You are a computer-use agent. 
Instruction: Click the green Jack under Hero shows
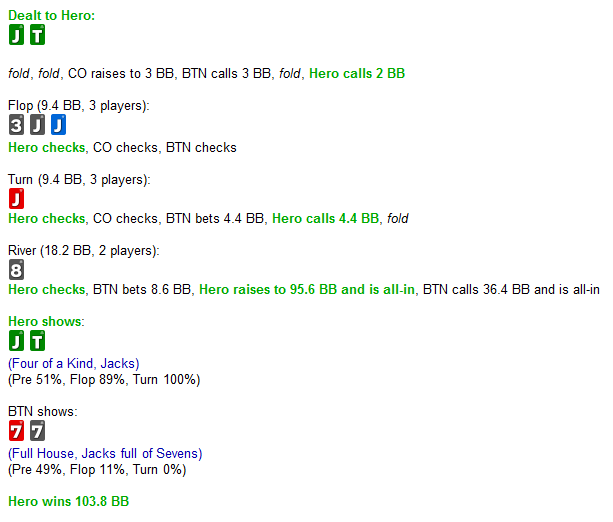pyautogui.click(x=16, y=341)
